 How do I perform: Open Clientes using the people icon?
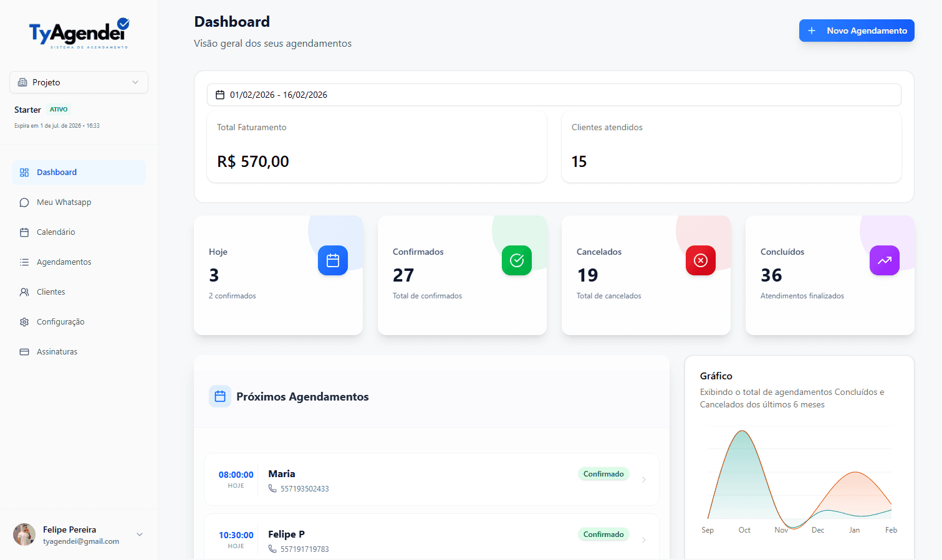[24, 292]
